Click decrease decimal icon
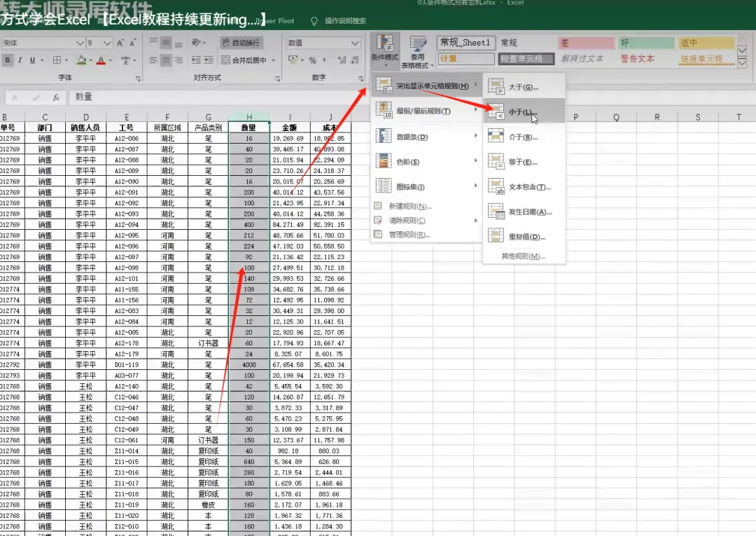756x536 pixels. pos(354,60)
